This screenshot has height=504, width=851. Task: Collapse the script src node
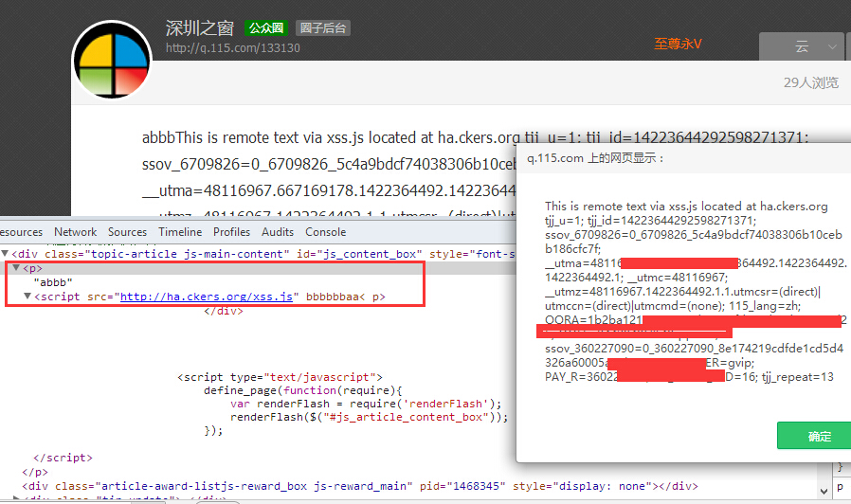(x=27, y=296)
